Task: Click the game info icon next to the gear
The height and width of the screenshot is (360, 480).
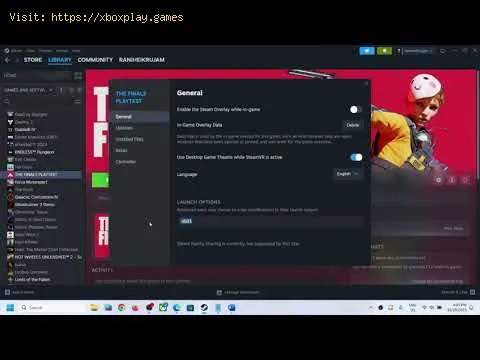Action: (452, 180)
